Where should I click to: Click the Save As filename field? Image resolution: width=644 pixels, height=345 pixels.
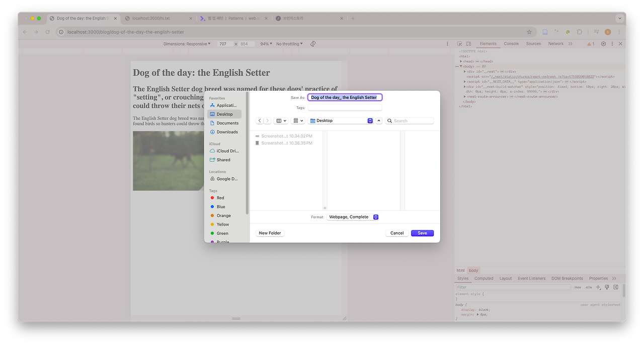[345, 97]
